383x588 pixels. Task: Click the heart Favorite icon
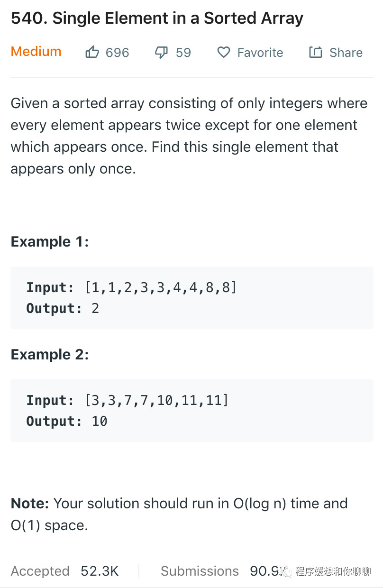pos(223,53)
